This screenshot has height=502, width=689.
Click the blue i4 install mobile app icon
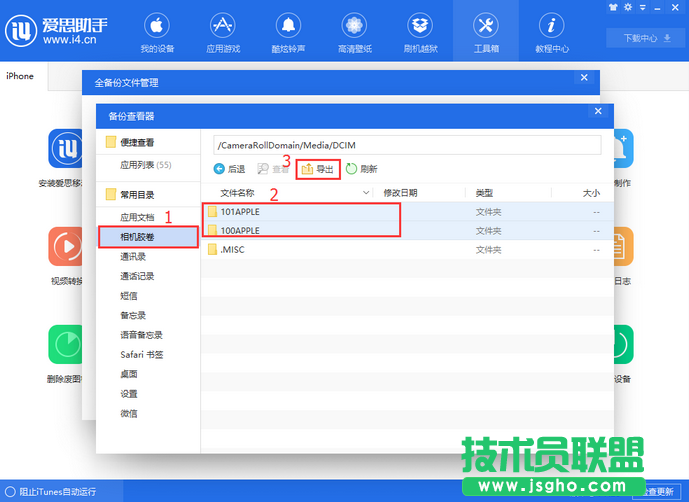tap(65, 149)
